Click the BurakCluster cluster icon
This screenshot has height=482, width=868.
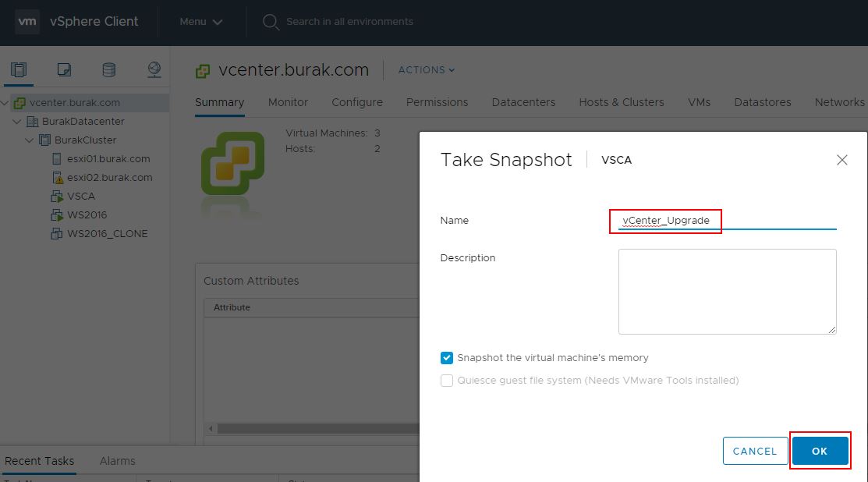tap(44, 140)
